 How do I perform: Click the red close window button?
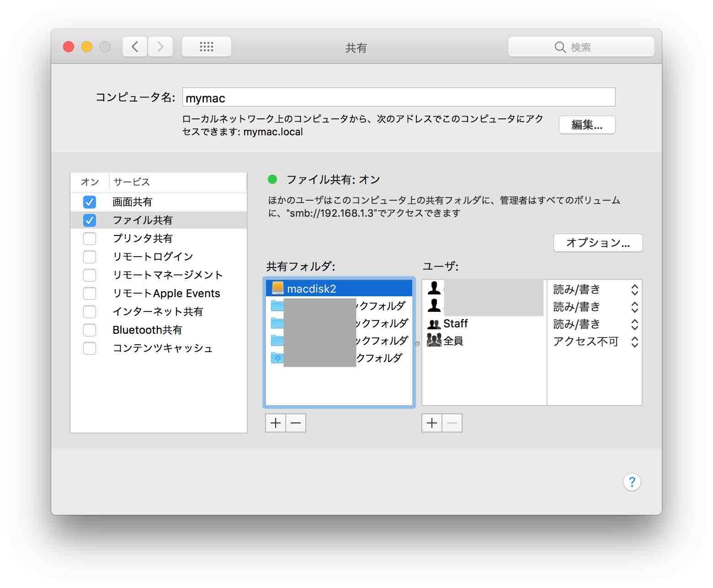click(69, 47)
